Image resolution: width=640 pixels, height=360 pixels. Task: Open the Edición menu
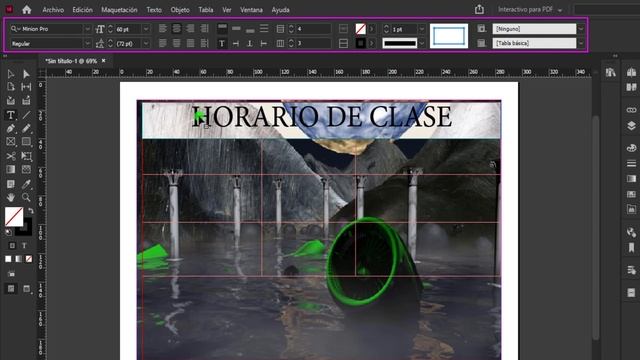pyautogui.click(x=82, y=10)
